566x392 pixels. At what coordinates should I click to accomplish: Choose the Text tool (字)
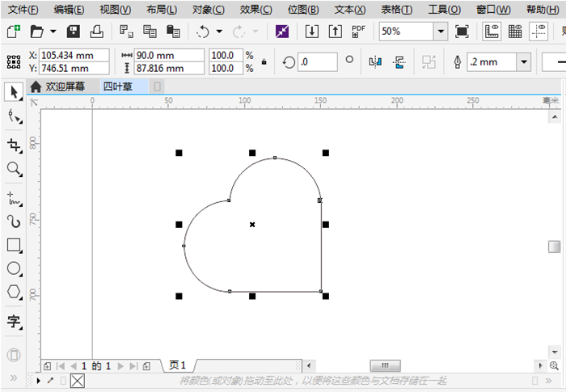point(14,322)
